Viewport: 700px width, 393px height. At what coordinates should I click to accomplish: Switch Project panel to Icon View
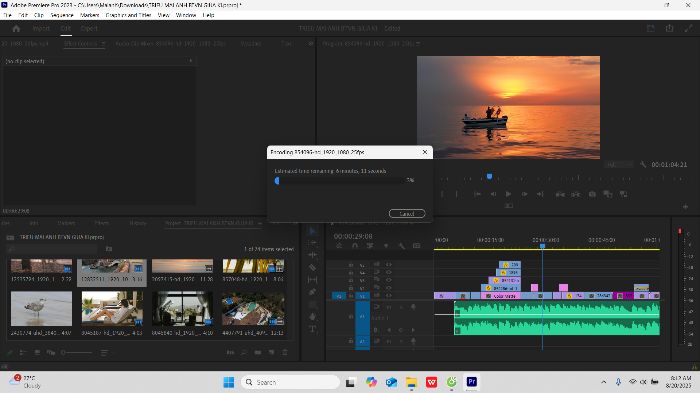coord(37,352)
